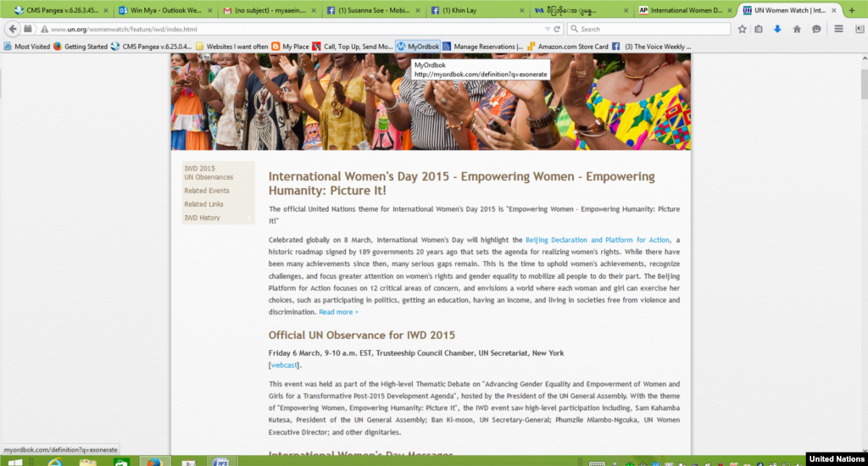The width and height of the screenshot is (868, 466).
Task: Open the Firefox hamburger menu
Action: [838, 29]
